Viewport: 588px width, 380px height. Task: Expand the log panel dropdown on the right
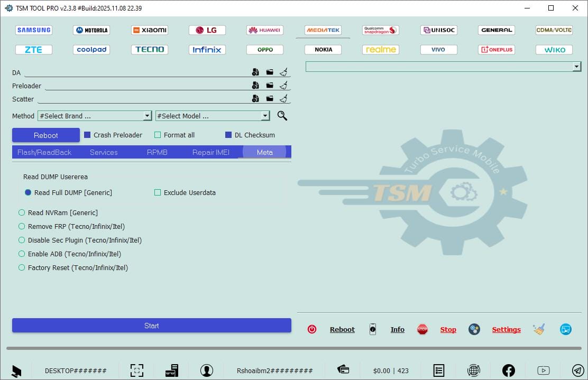pyautogui.click(x=576, y=66)
